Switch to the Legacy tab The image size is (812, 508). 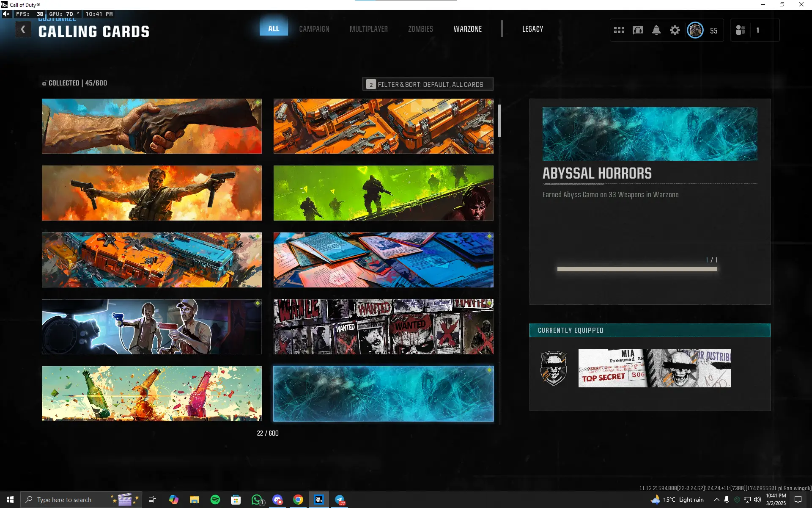pyautogui.click(x=532, y=29)
